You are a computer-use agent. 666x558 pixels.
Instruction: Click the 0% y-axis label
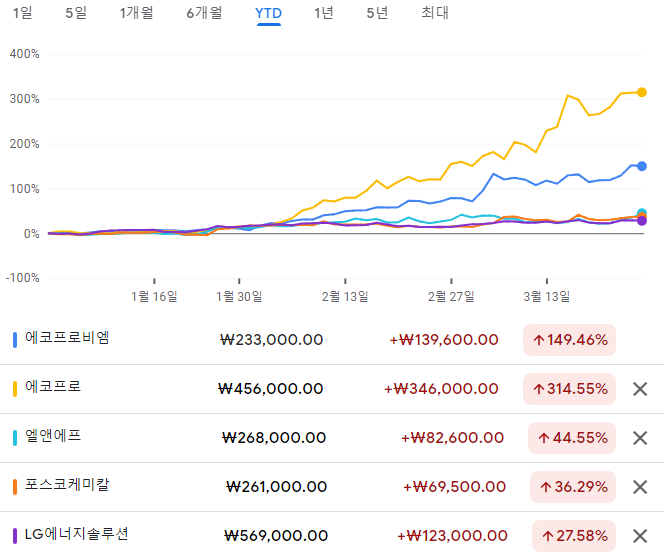(x=31, y=234)
